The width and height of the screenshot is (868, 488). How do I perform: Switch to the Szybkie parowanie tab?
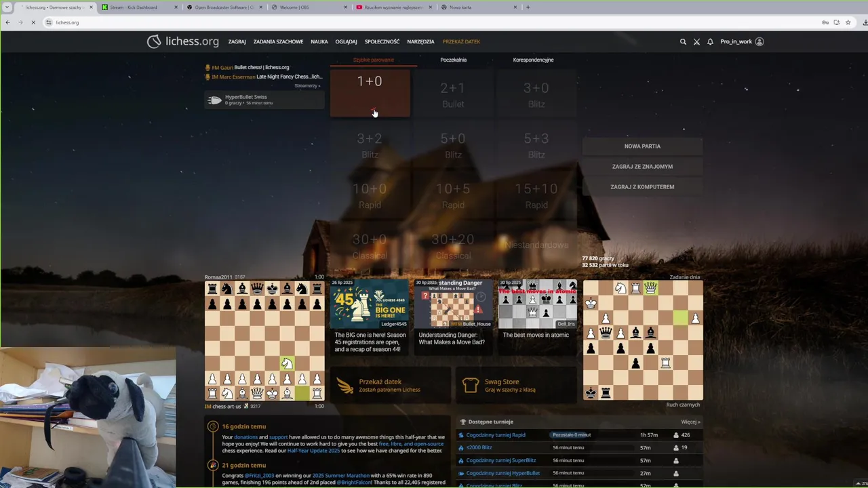pos(373,60)
